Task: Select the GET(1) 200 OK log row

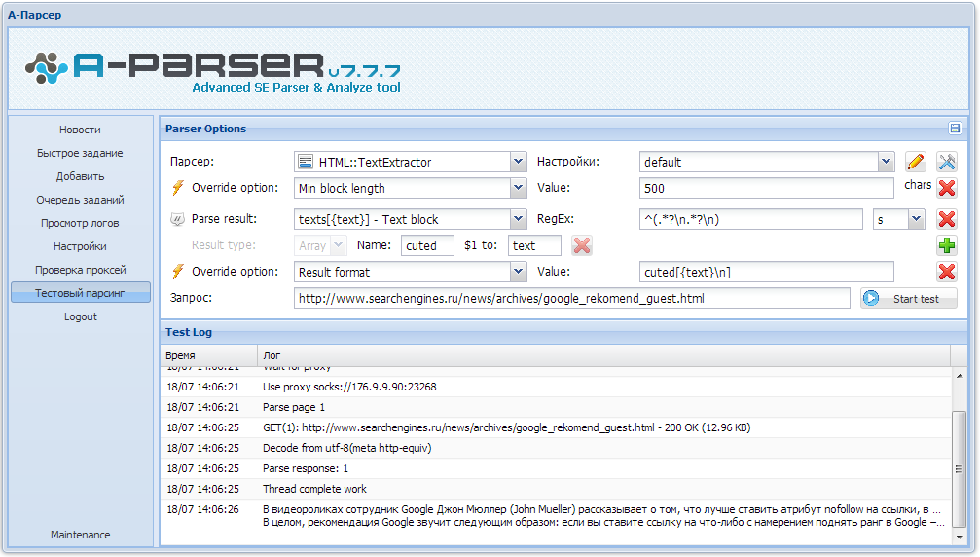Action: [557, 427]
